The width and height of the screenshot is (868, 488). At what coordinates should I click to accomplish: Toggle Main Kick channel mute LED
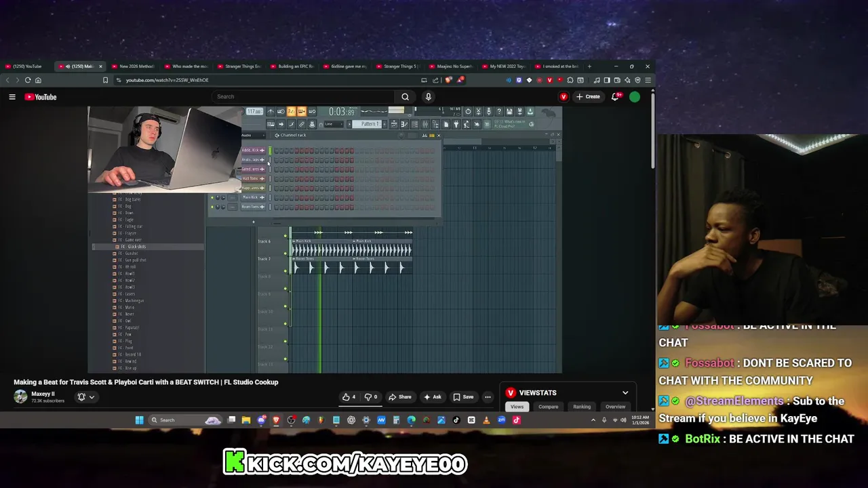(212, 198)
